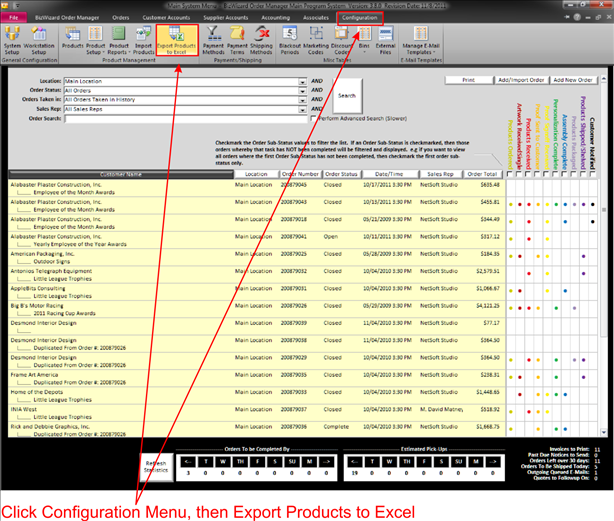Click TH day in Orders To Be Completed By
Screen dimensions: 614x521
pos(240,462)
